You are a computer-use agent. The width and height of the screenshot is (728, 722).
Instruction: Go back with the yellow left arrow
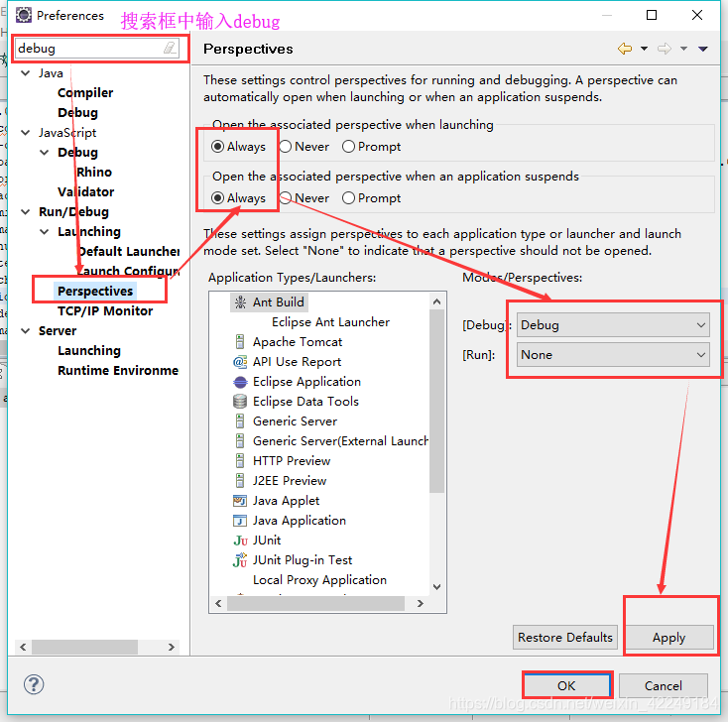click(625, 49)
